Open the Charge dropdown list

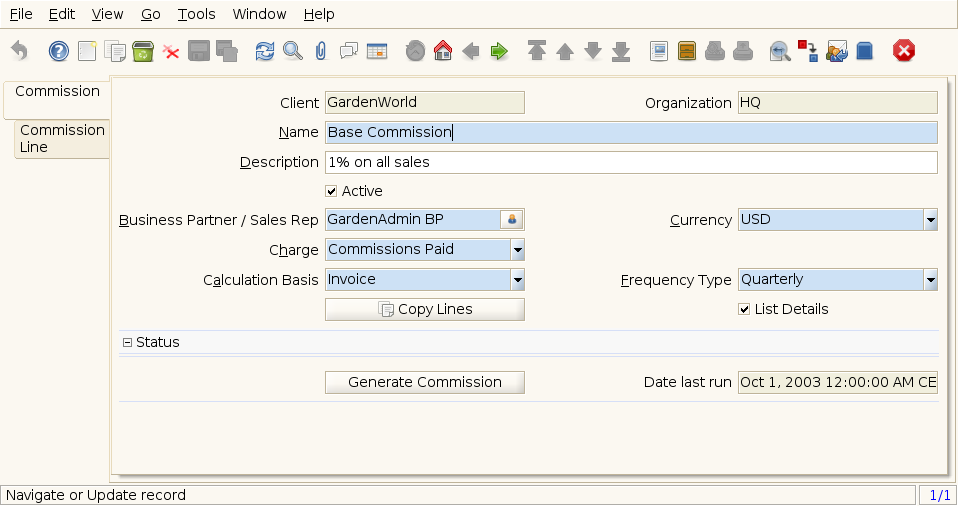coord(517,250)
